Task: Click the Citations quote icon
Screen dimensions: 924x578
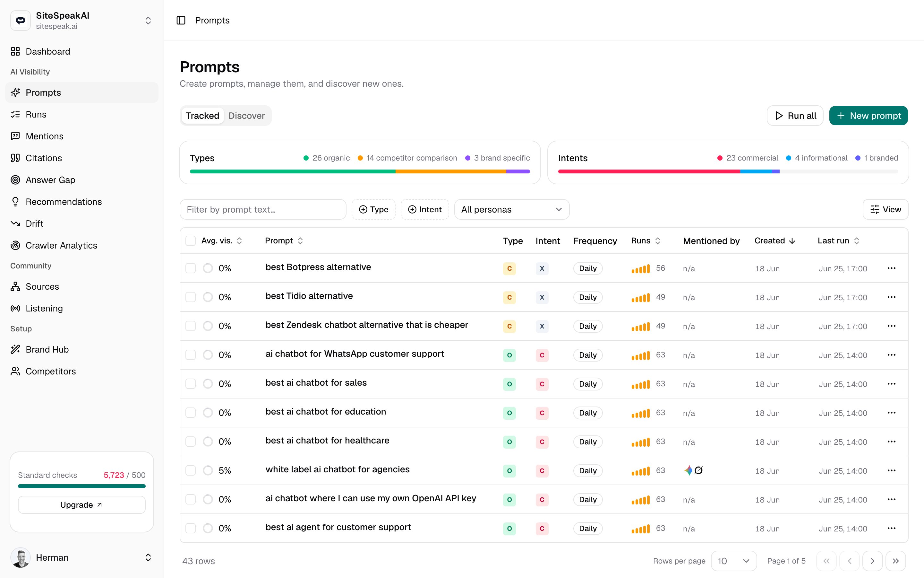Action: point(15,158)
